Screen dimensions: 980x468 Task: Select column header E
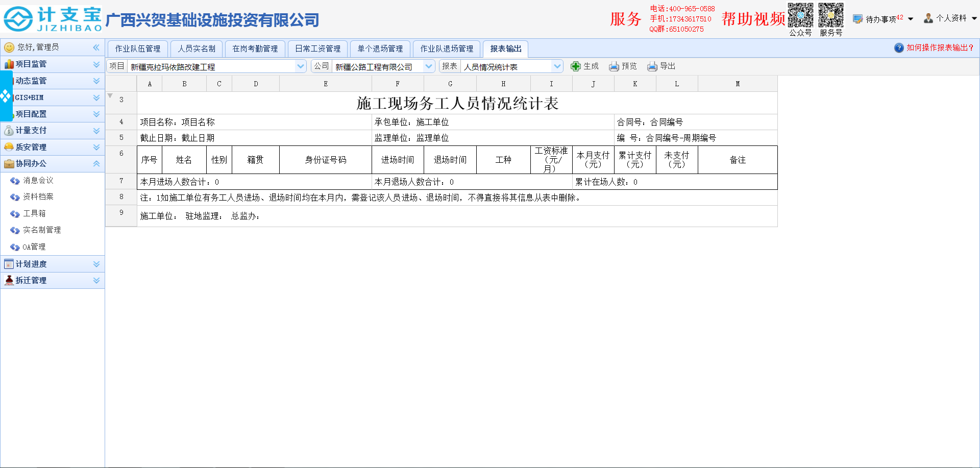pyautogui.click(x=326, y=84)
